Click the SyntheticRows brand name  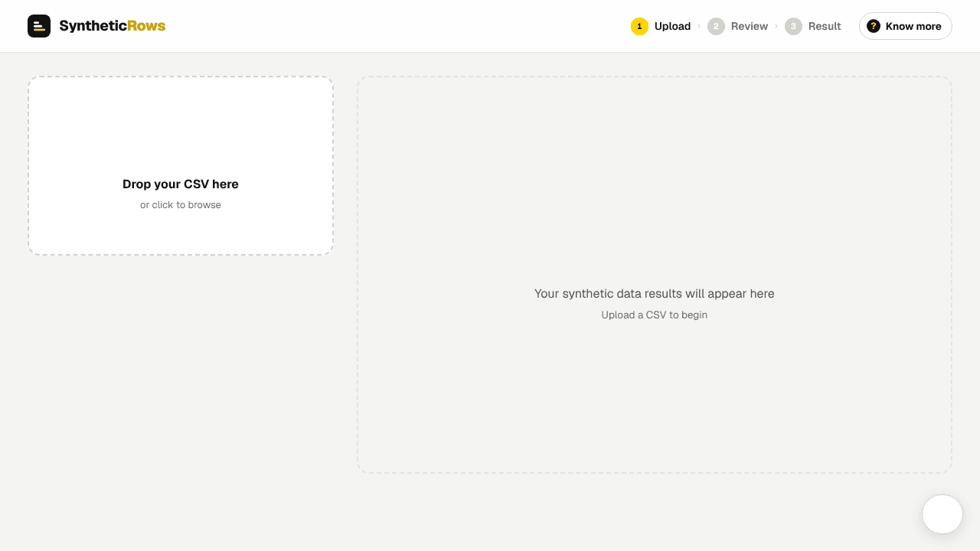coord(113,26)
